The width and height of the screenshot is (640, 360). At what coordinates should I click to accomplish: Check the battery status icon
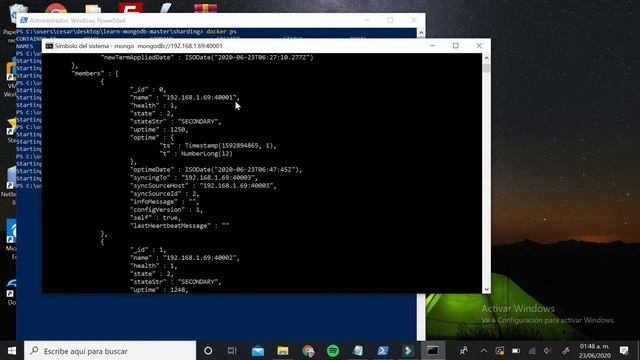(516, 351)
